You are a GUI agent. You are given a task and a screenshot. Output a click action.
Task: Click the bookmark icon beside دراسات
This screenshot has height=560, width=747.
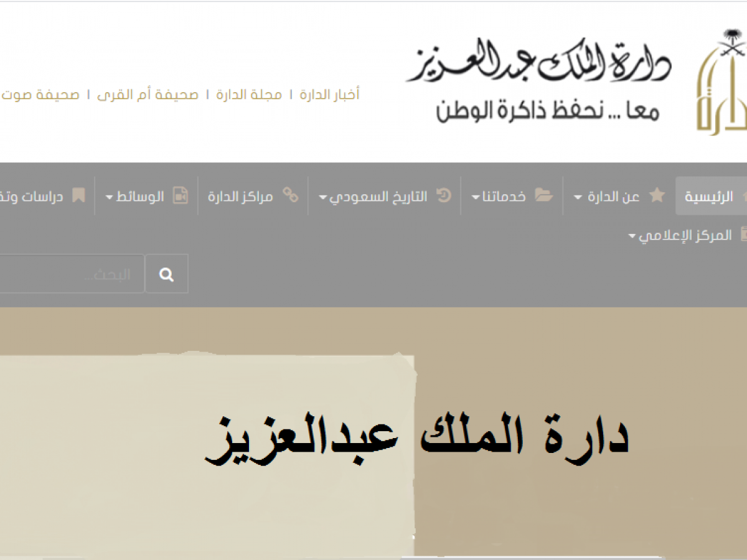pyautogui.click(x=78, y=196)
